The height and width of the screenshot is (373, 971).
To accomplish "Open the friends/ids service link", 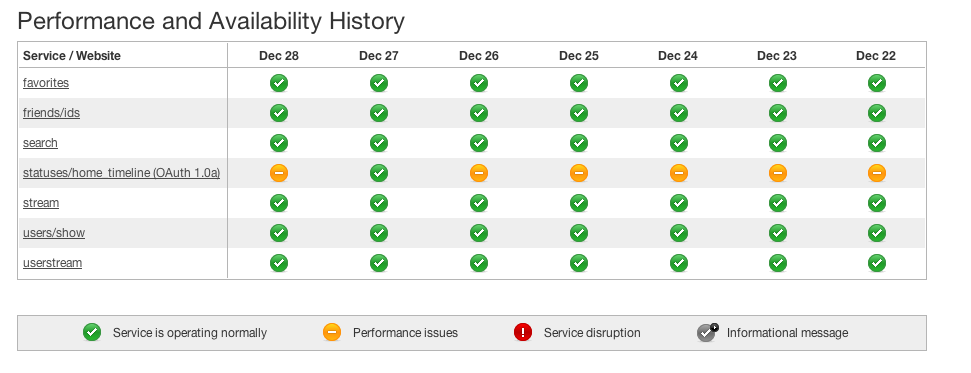I will click(x=51, y=113).
